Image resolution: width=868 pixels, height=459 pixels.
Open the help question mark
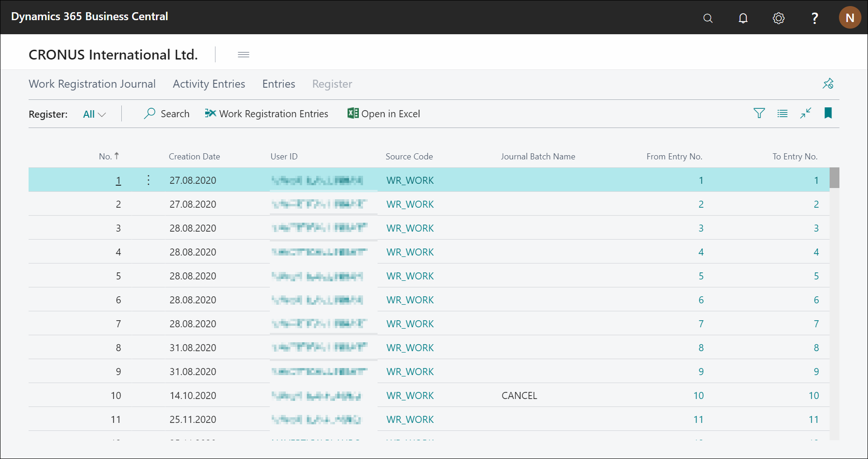click(815, 18)
